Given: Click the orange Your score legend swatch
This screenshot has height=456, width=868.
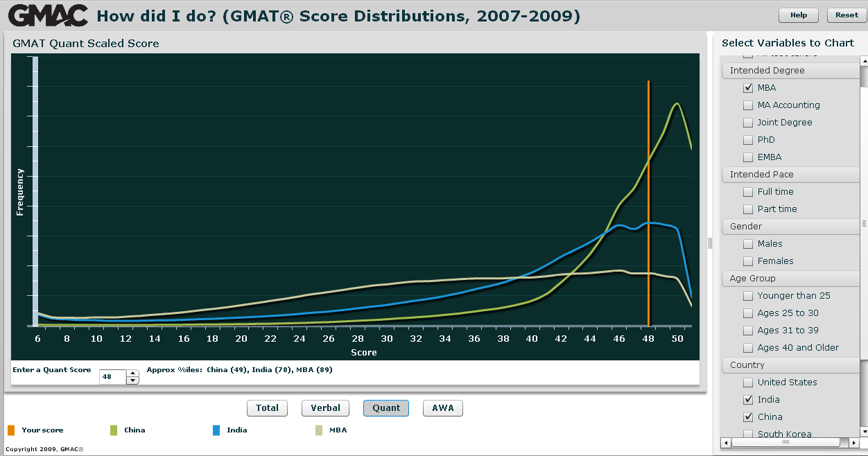Looking at the screenshot, I should 10,430.
